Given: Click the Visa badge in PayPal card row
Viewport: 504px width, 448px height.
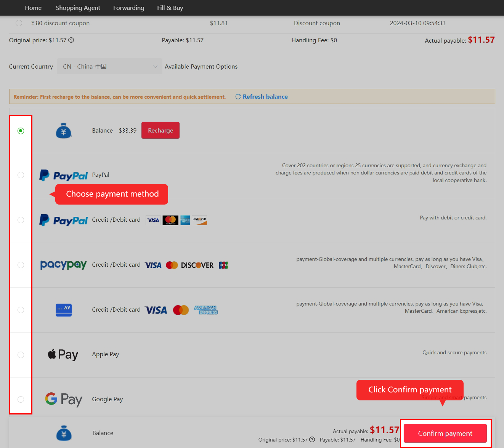Looking at the screenshot, I should click(x=153, y=220).
